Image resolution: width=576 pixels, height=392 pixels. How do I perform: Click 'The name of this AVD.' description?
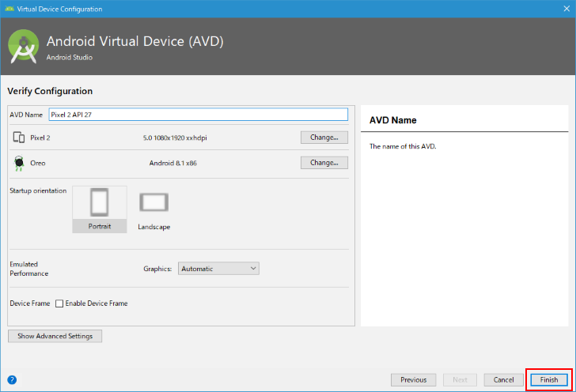click(x=403, y=146)
